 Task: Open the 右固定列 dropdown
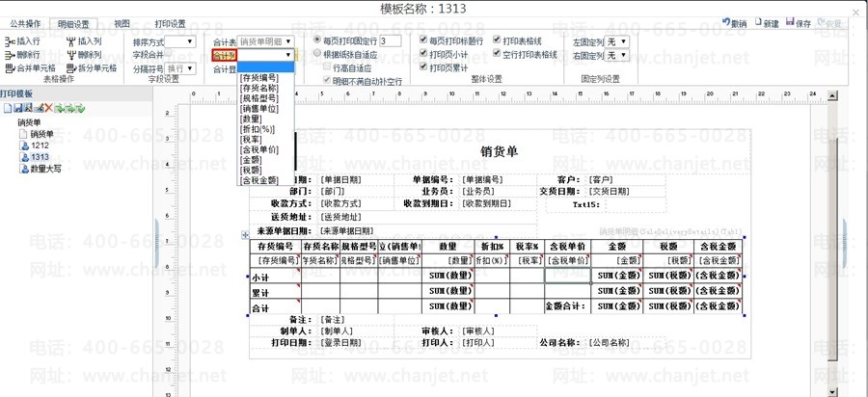(x=616, y=55)
